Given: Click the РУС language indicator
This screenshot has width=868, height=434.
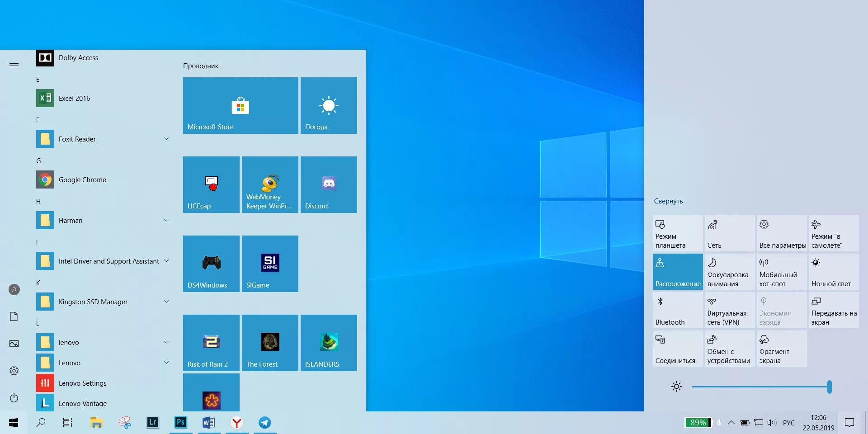Looking at the screenshot, I should (789, 423).
